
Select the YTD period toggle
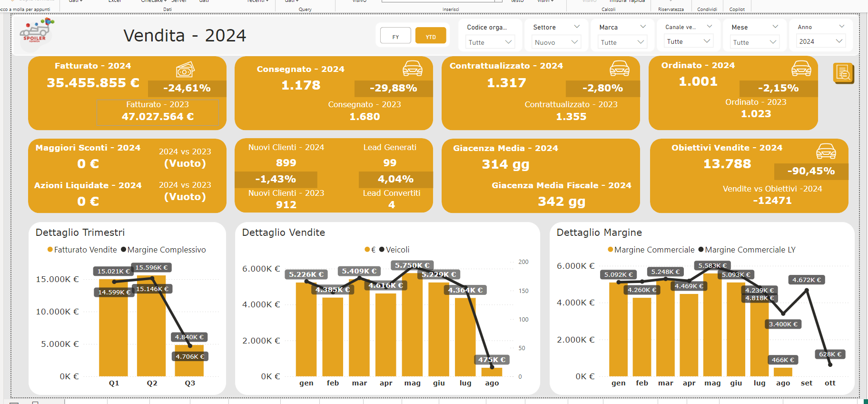point(431,36)
